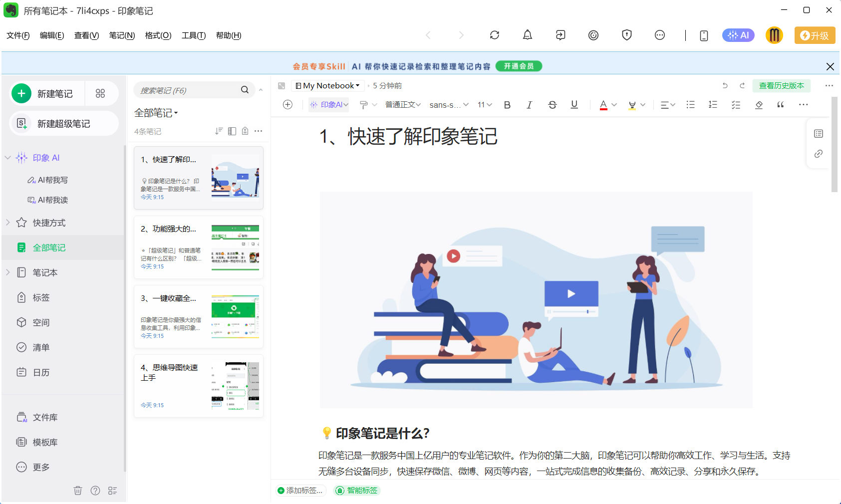Toggle strikethrough formatting
Image resolution: width=841 pixels, height=504 pixels.
pos(552,105)
